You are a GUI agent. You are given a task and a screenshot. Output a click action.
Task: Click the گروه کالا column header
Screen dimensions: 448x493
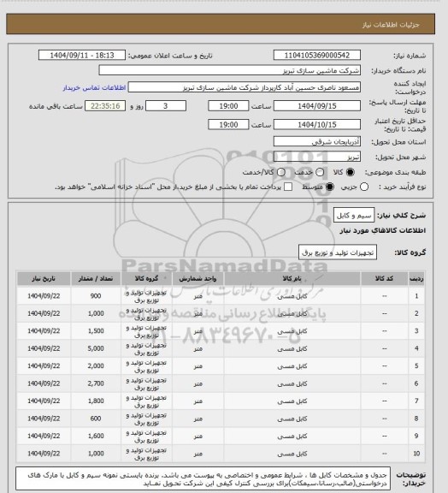[146, 278]
